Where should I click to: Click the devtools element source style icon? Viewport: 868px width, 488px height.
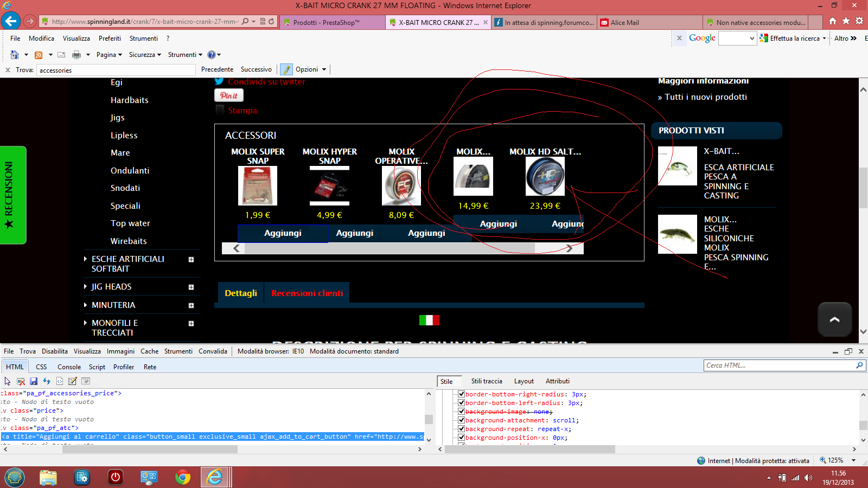click(x=60, y=381)
